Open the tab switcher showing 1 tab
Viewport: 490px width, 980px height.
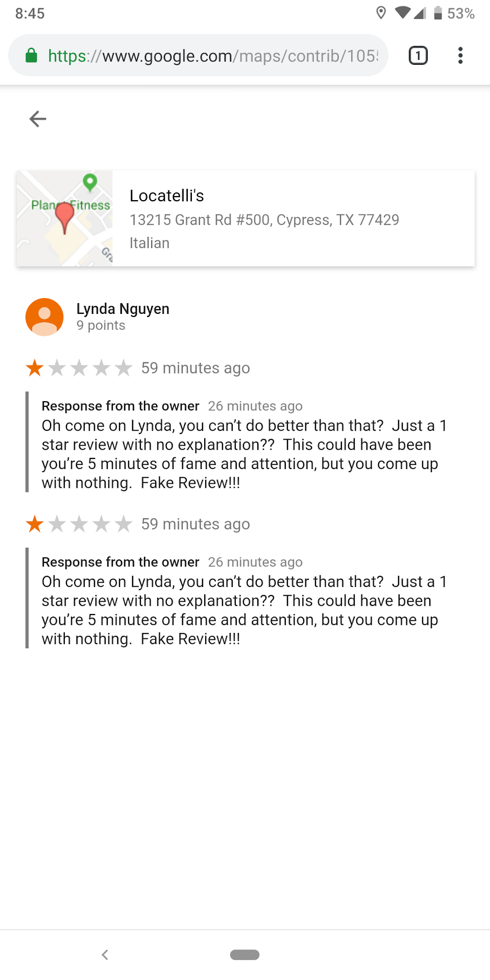click(x=418, y=55)
